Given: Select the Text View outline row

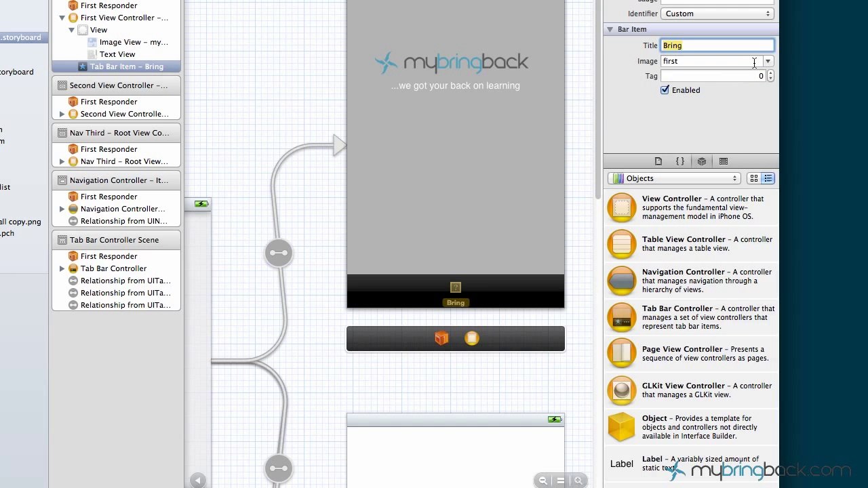Looking at the screenshot, I should point(117,54).
